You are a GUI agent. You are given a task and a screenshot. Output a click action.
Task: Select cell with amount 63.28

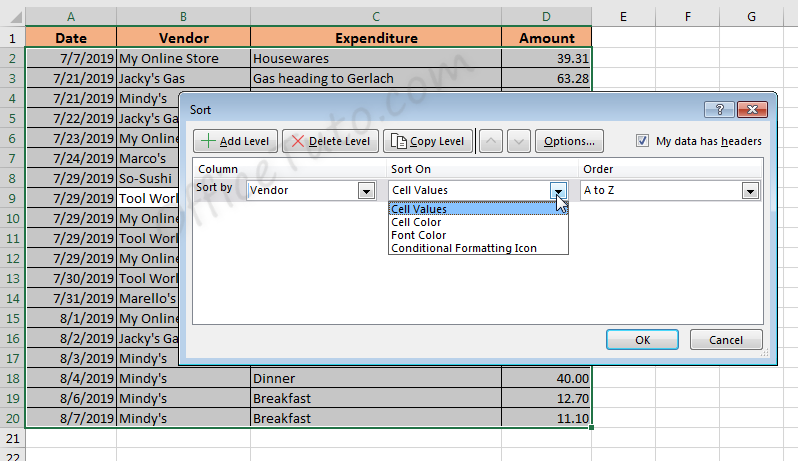coord(546,78)
